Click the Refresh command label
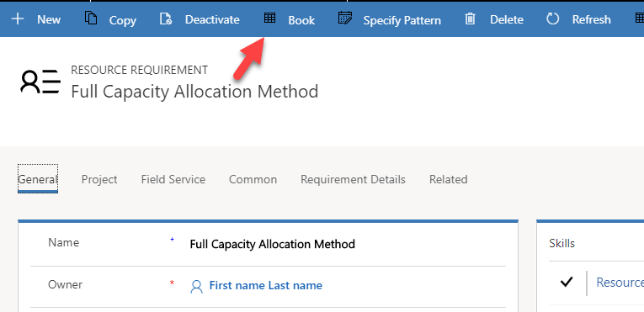 [592, 19]
